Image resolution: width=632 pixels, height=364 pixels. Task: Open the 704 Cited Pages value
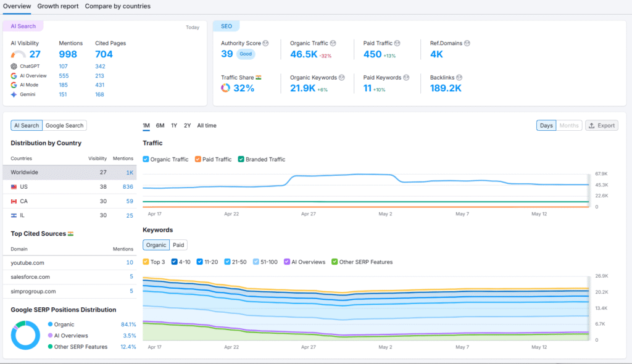click(104, 54)
